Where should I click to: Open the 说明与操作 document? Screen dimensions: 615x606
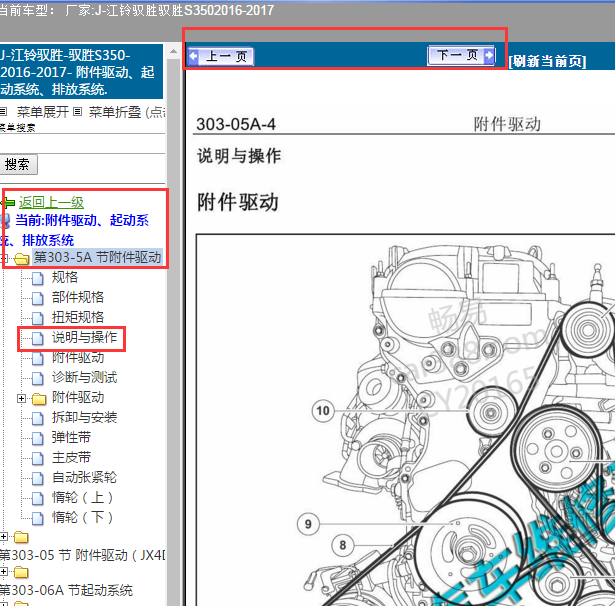click(x=85, y=337)
